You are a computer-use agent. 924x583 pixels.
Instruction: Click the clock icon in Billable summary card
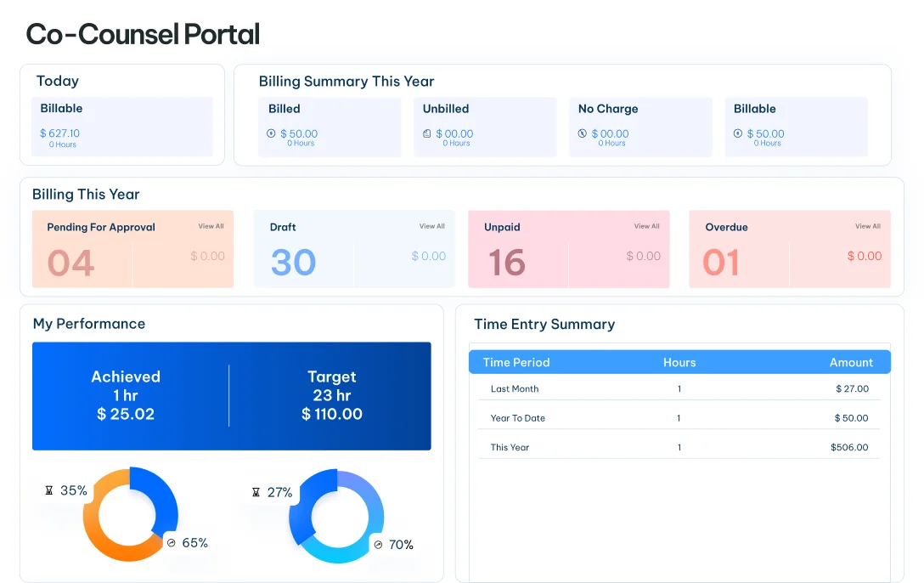click(738, 133)
